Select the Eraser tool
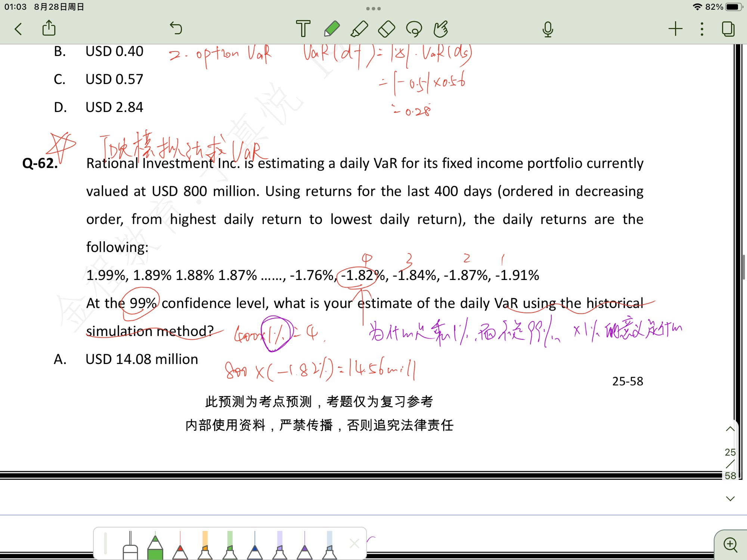747x560 pixels. tap(387, 29)
